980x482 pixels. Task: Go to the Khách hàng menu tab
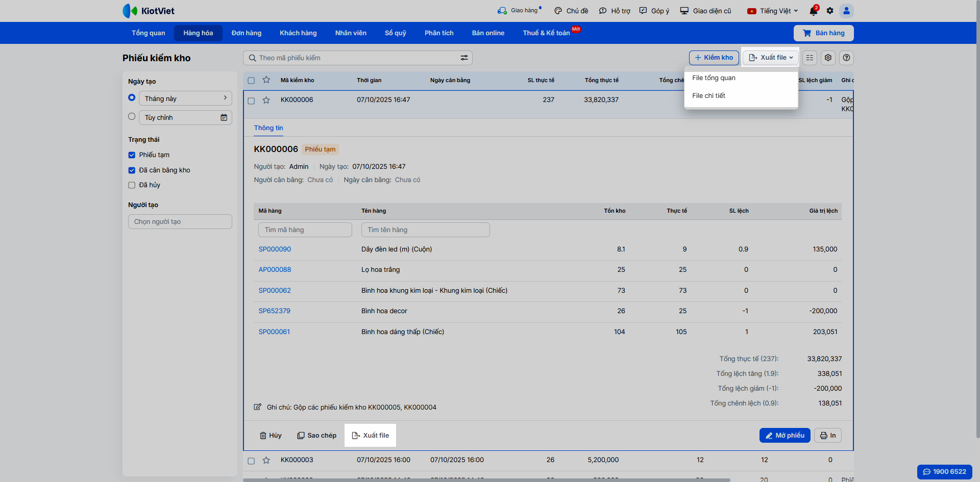click(x=298, y=33)
